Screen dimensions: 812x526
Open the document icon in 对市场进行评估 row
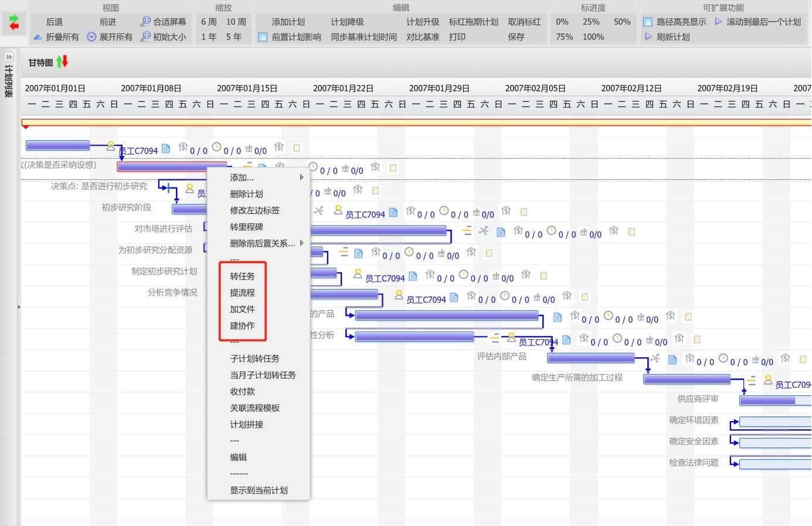coord(501,232)
